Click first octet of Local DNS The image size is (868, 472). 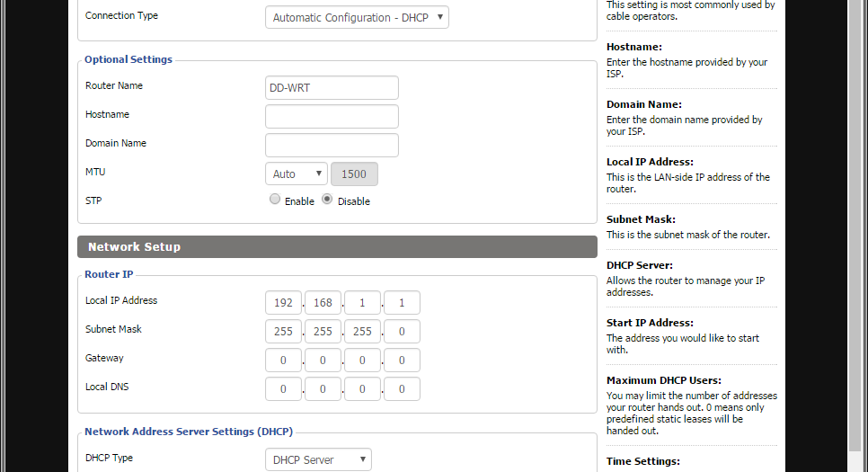tap(283, 389)
